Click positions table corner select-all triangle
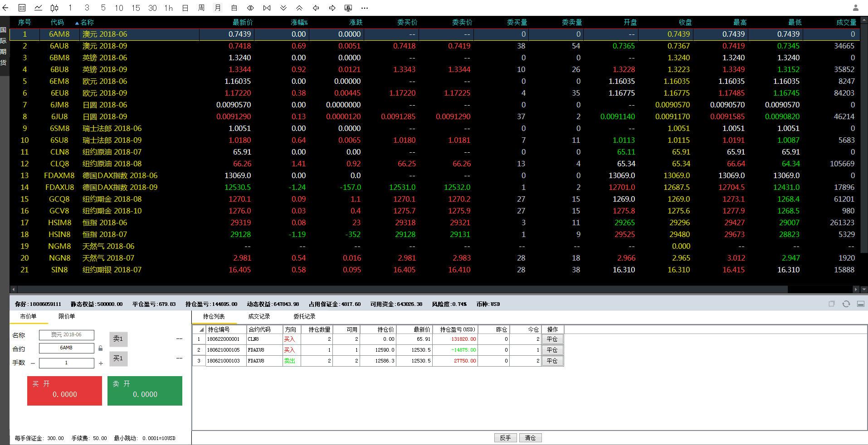The image size is (868, 445). pos(201,329)
